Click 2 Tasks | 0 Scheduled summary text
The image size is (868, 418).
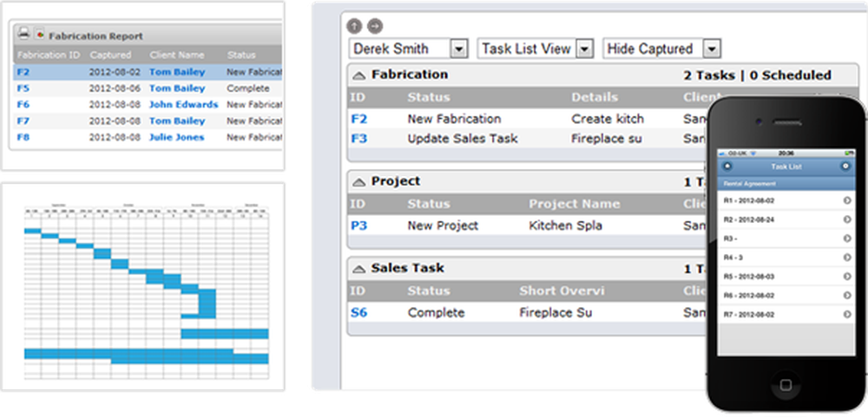coord(757,75)
